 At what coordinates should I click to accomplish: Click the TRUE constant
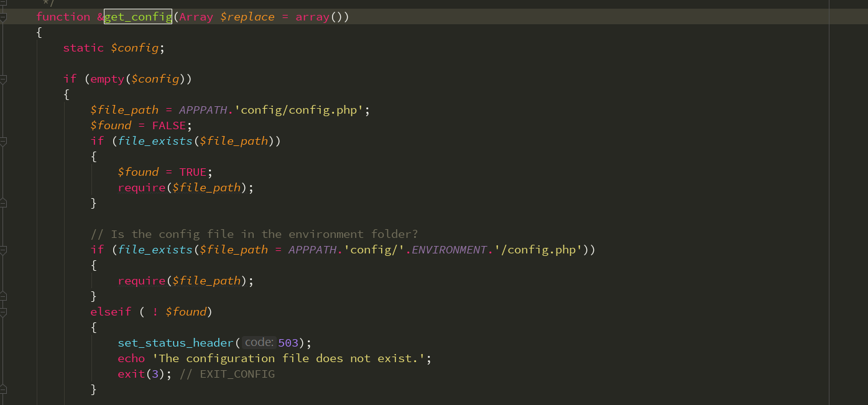[x=193, y=172]
